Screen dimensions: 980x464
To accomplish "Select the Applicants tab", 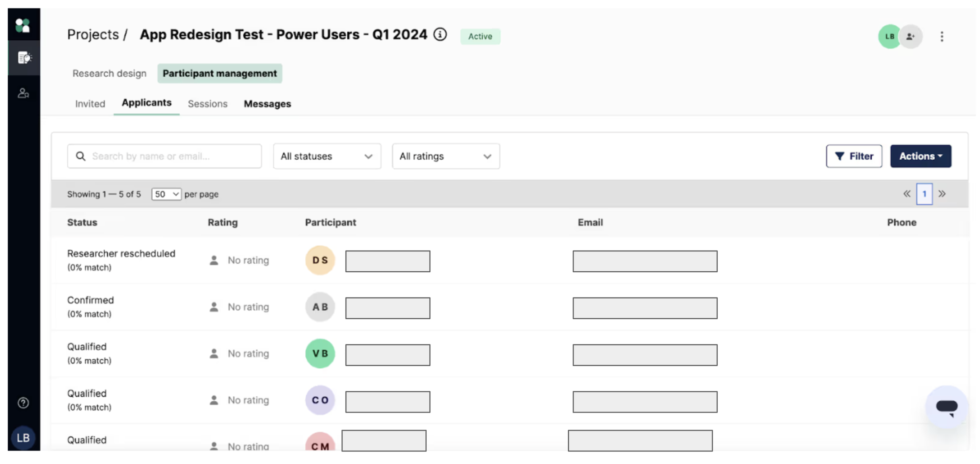I will [147, 103].
